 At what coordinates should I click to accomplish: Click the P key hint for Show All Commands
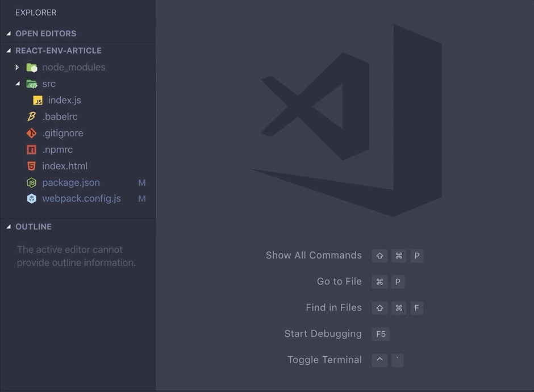point(417,256)
